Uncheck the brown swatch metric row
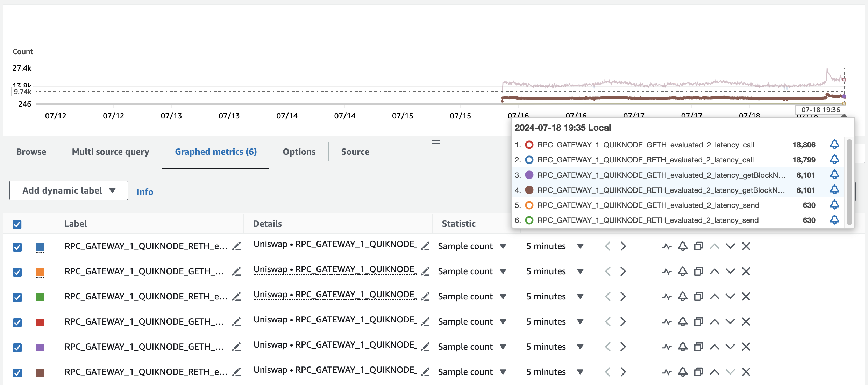This screenshot has height=385, width=868. [17, 373]
